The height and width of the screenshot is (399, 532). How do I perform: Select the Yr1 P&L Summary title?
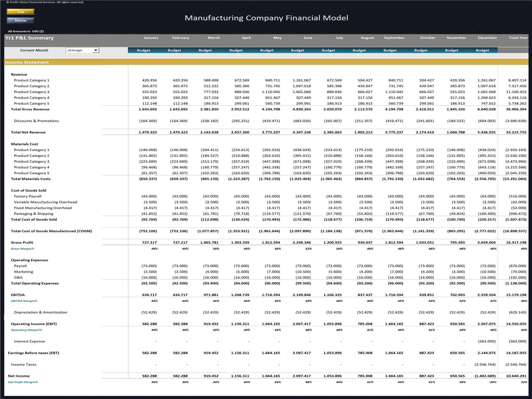tap(29, 38)
